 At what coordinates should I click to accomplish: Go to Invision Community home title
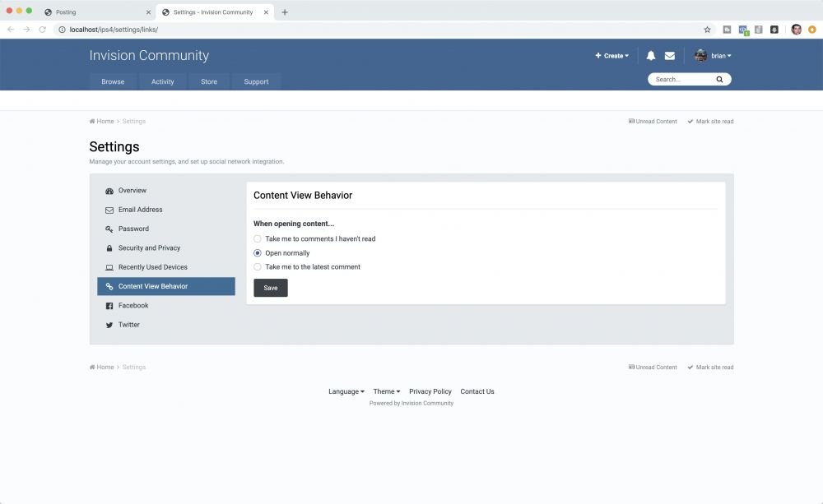pos(149,55)
